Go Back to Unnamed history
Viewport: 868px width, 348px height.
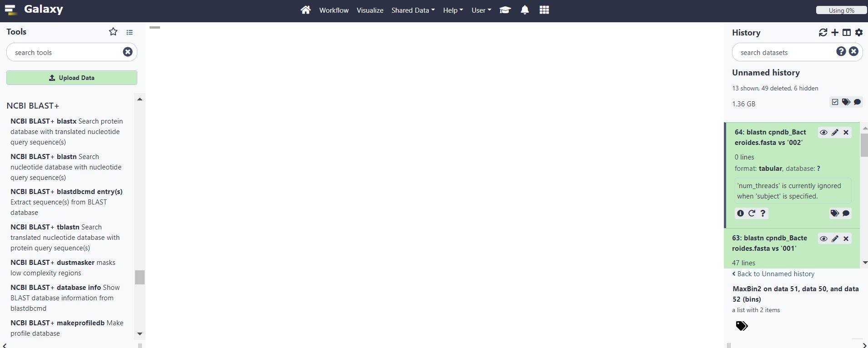pyautogui.click(x=773, y=274)
